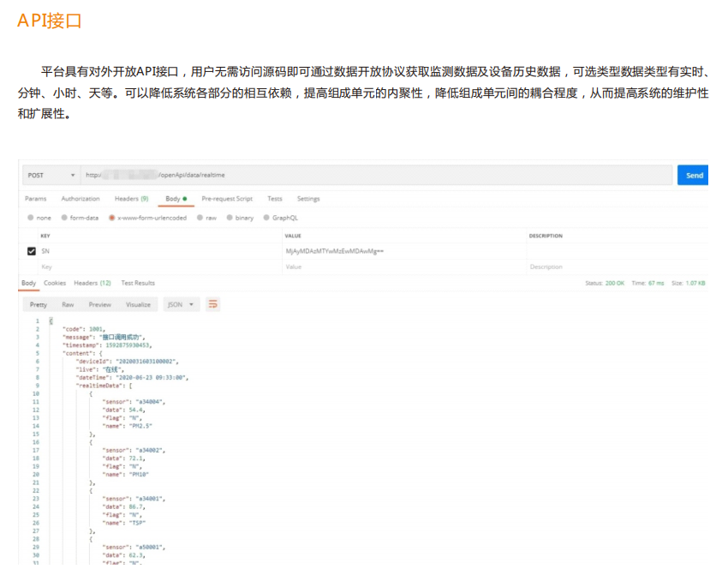Image resolution: width=728 pixels, height=581 pixels.
Task: Click the empty Key input field
Action: click(x=154, y=267)
